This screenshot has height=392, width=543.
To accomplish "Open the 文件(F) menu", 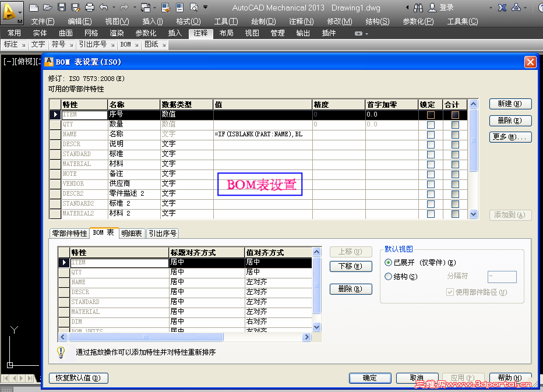I will coord(43,22).
